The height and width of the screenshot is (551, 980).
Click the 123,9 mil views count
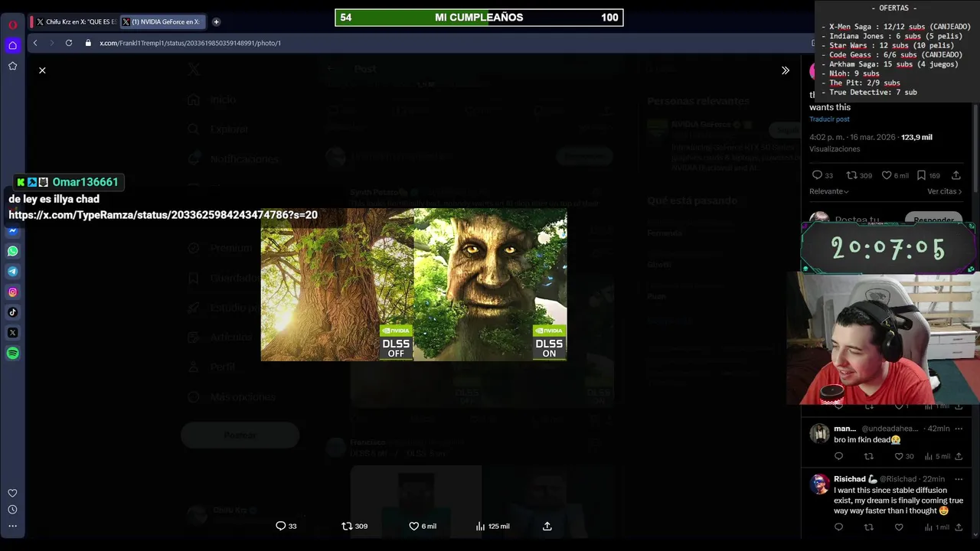(x=916, y=137)
